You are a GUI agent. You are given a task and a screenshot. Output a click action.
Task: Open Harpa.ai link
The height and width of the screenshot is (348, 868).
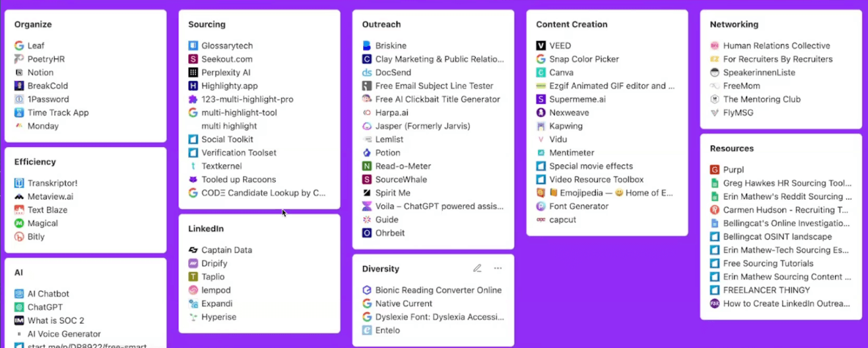pos(392,113)
